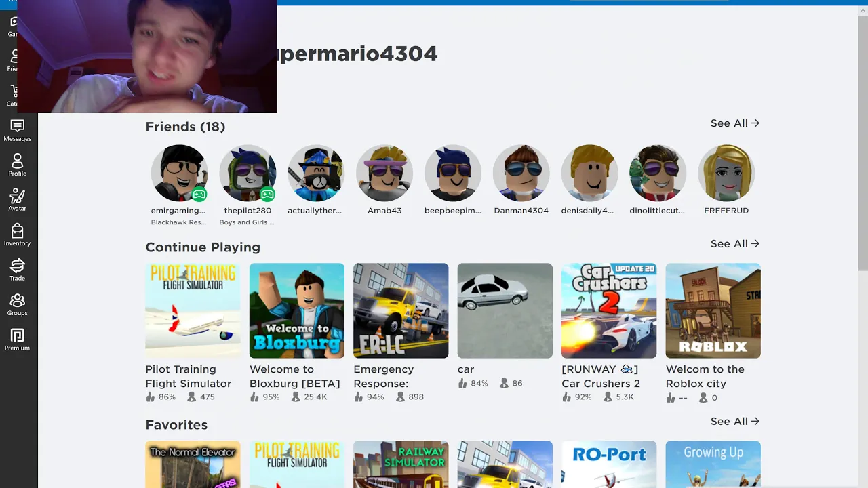Open Welcom to the Roblox city thumbnail
The width and height of the screenshot is (868, 488).
coord(713,310)
